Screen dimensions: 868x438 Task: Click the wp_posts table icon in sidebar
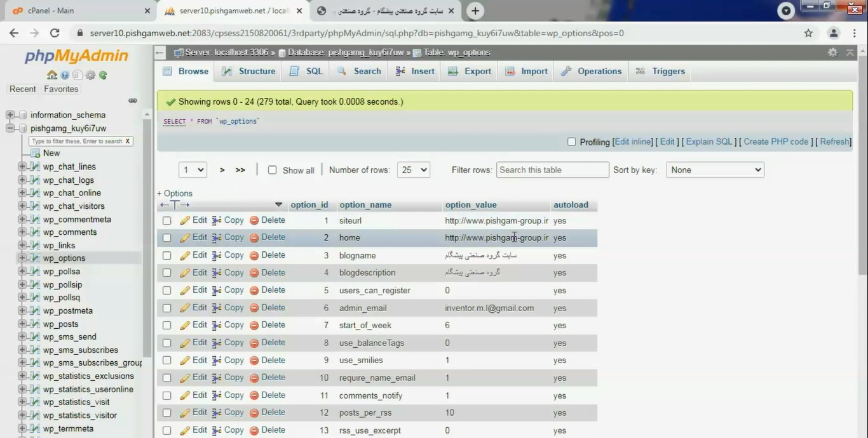pyautogui.click(x=35, y=324)
